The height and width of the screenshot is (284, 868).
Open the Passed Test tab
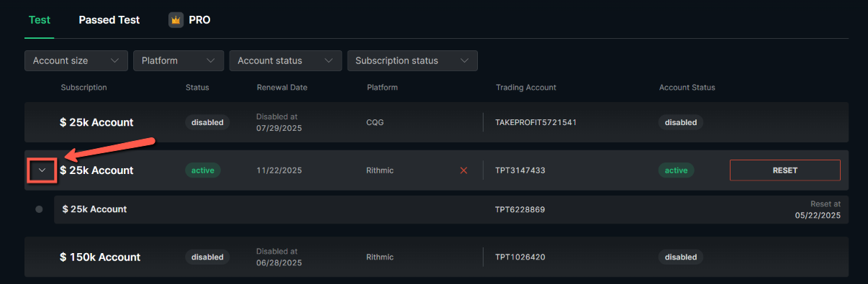[109, 20]
